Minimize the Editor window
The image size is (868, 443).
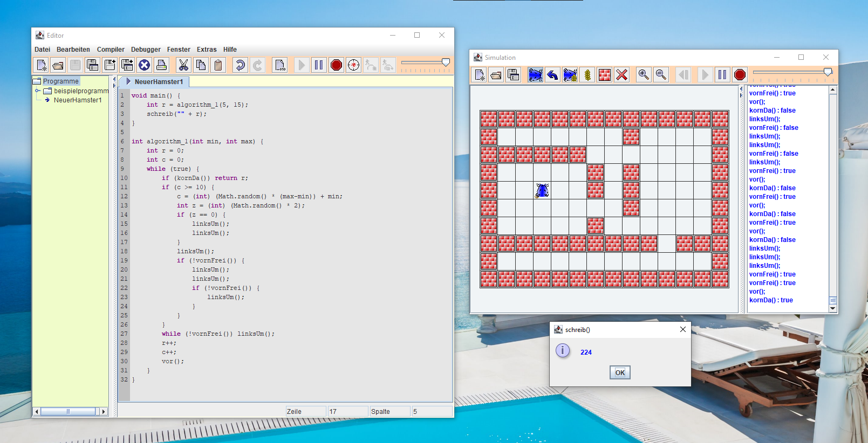click(393, 35)
